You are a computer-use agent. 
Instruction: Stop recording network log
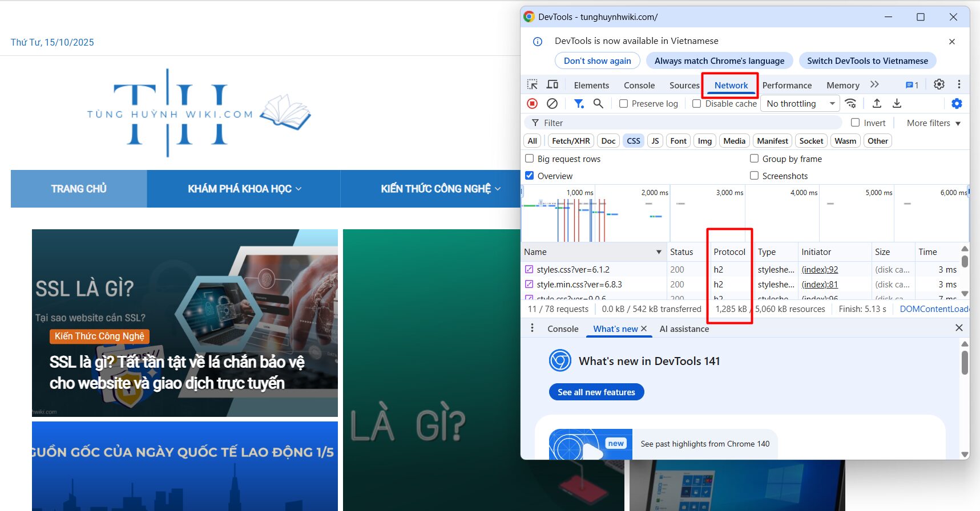[x=532, y=103]
